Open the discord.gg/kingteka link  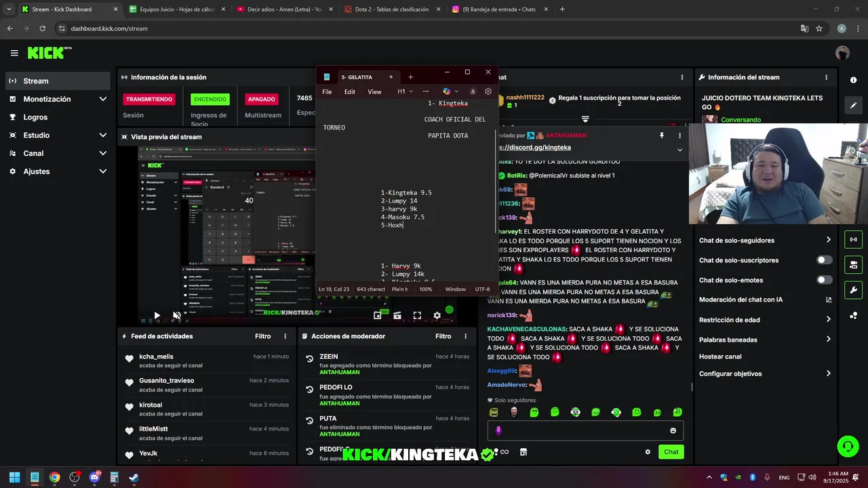534,147
